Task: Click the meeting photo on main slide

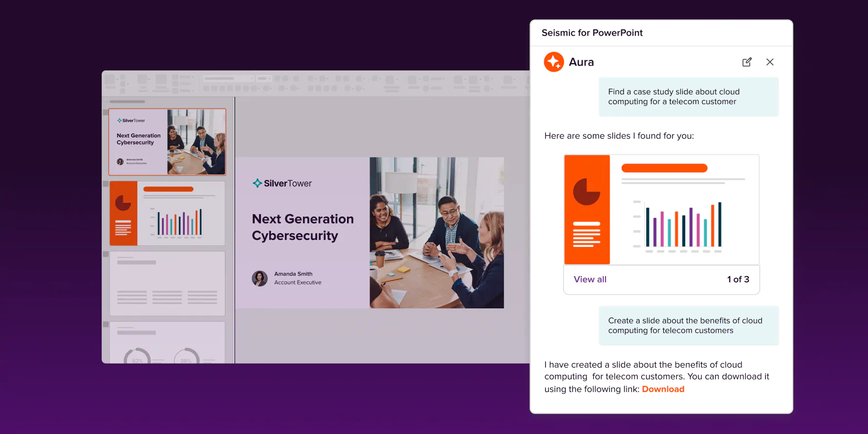Action: 436,233
